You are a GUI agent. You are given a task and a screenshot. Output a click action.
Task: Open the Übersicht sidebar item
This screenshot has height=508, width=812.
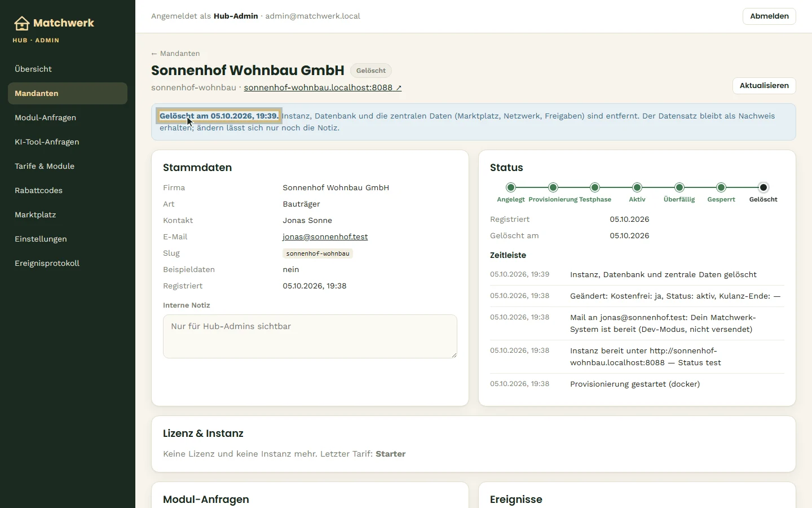click(68, 69)
